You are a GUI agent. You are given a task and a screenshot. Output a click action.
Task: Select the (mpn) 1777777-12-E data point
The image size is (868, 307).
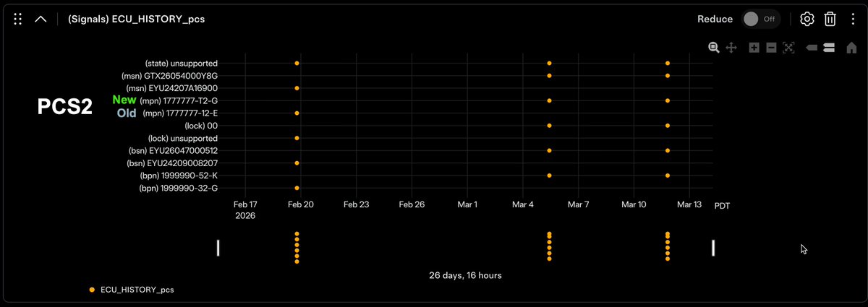pyautogui.click(x=297, y=113)
